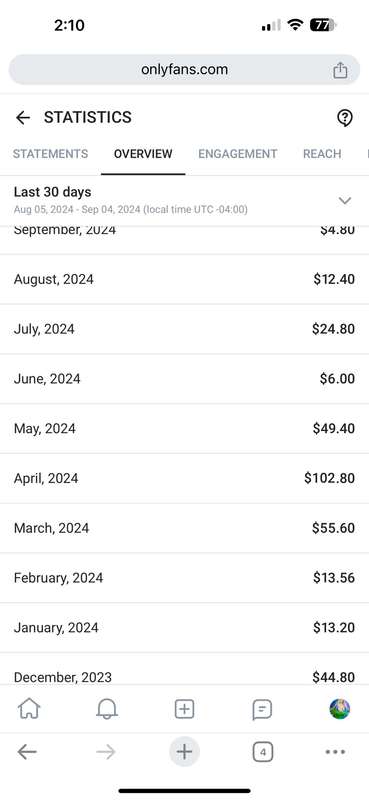Switch to the STATEMENTS tab

51,154
